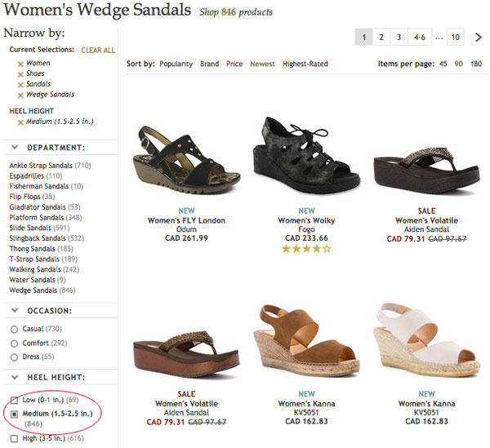The image size is (490, 448).
Task: Click the Wolky Fogo star rating
Action: click(306, 249)
